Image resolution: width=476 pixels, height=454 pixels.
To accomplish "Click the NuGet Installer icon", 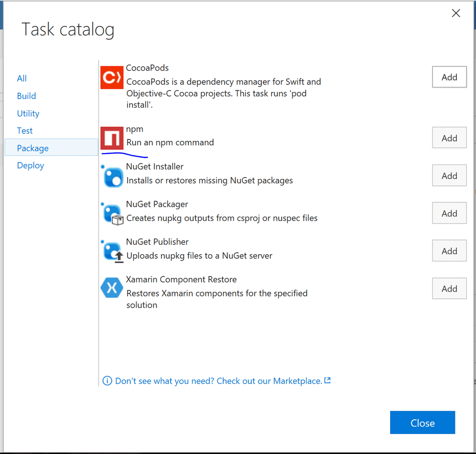I will (112, 176).
